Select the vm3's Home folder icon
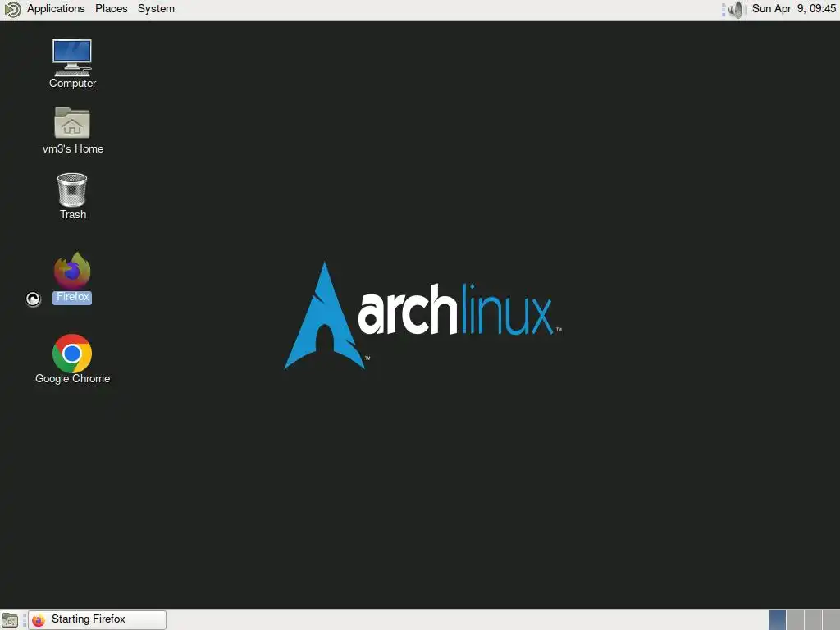This screenshot has width=840, height=630. tap(72, 123)
